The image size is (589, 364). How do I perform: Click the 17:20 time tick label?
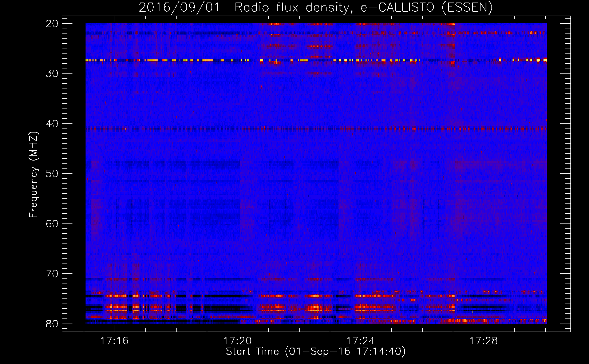click(x=238, y=341)
